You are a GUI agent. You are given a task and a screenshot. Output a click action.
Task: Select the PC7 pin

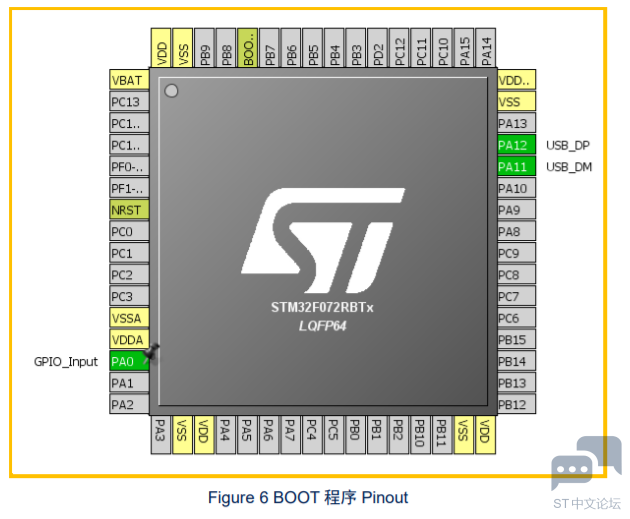[516, 297]
